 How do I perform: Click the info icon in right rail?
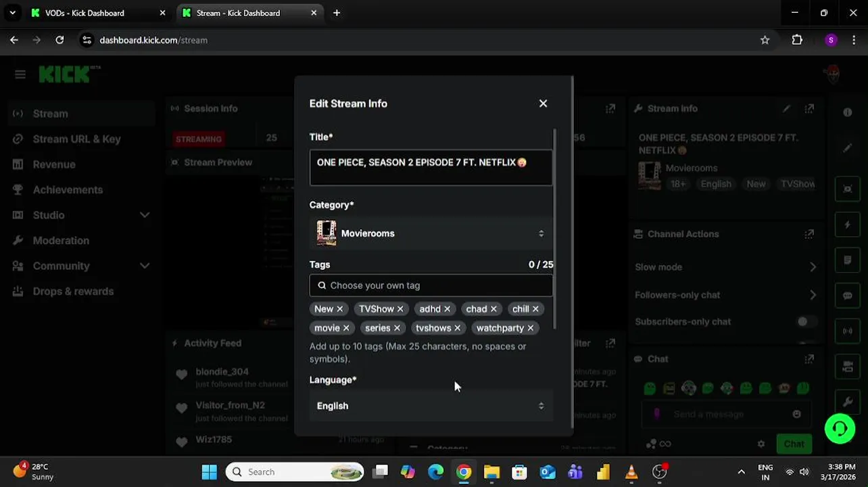[848, 112]
